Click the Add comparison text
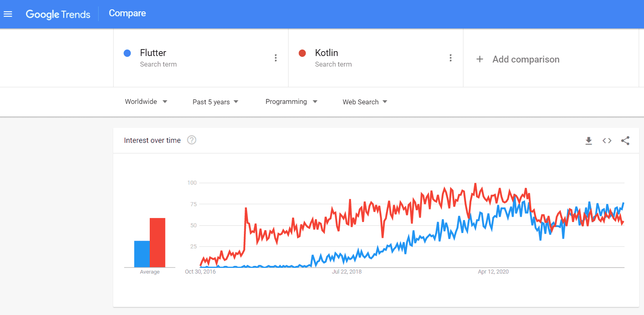 click(526, 59)
